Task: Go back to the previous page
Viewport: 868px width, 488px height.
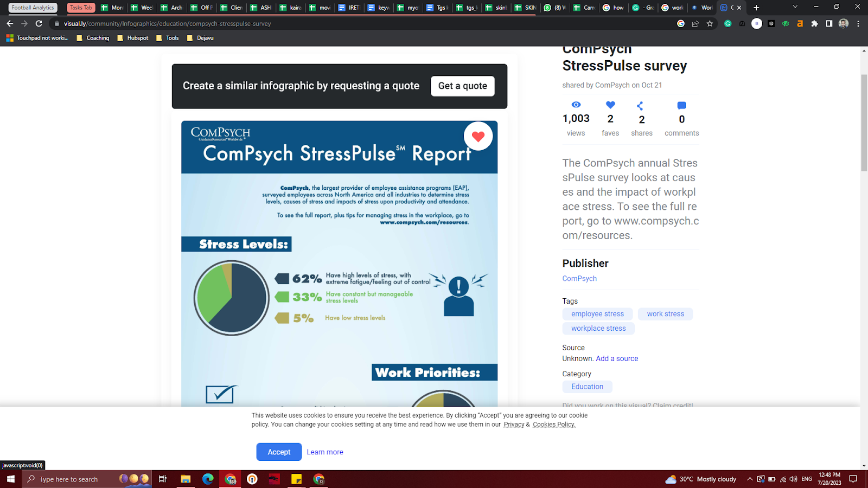Action: [x=10, y=23]
